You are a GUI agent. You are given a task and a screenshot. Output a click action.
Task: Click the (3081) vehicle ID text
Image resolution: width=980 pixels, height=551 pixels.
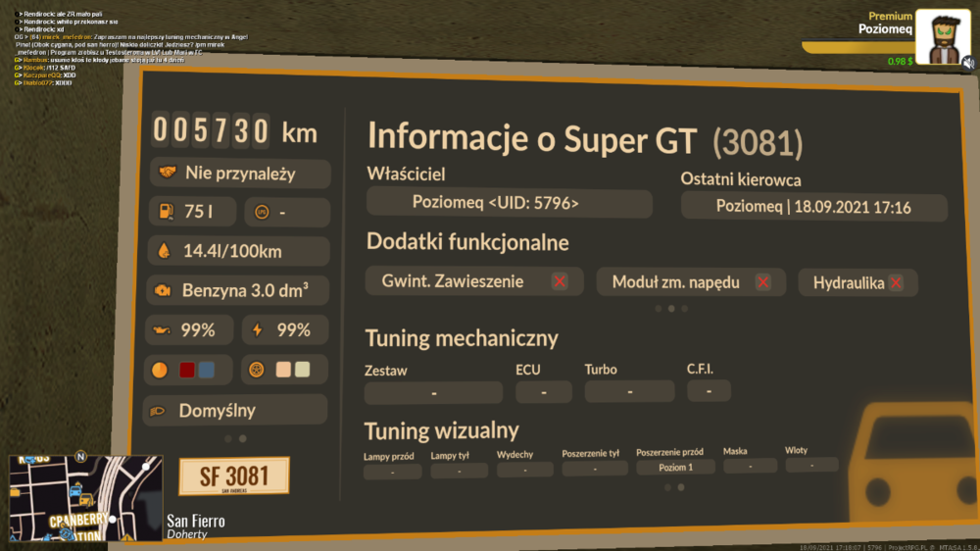(x=758, y=142)
